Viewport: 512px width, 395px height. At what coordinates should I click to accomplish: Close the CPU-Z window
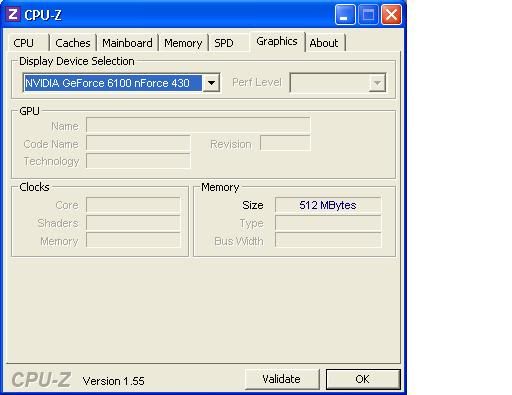click(x=391, y=15)
